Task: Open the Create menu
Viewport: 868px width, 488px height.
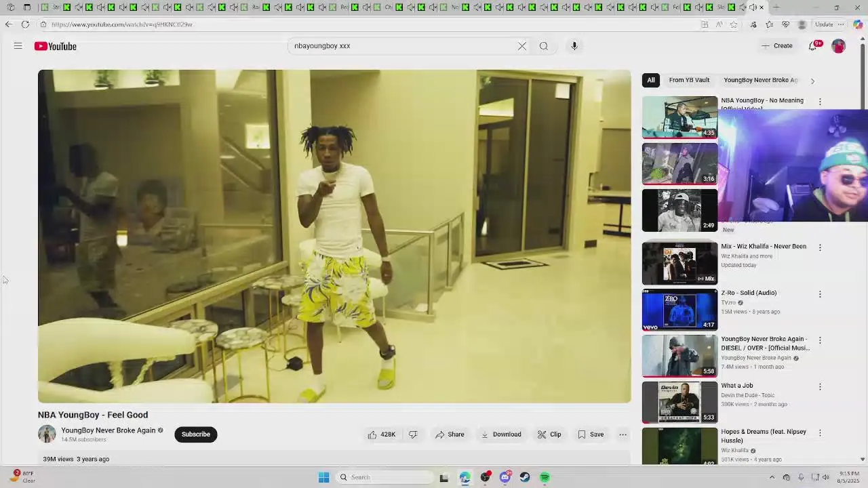Action: click(x=777, y=46)
